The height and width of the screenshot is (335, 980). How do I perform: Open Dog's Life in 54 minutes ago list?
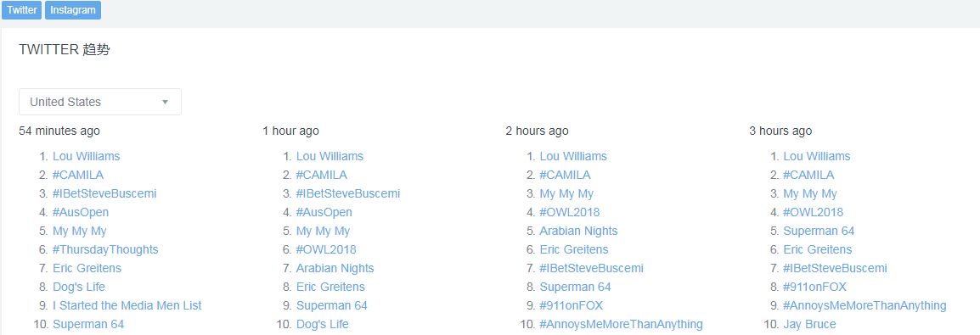(x=79, y=287)
